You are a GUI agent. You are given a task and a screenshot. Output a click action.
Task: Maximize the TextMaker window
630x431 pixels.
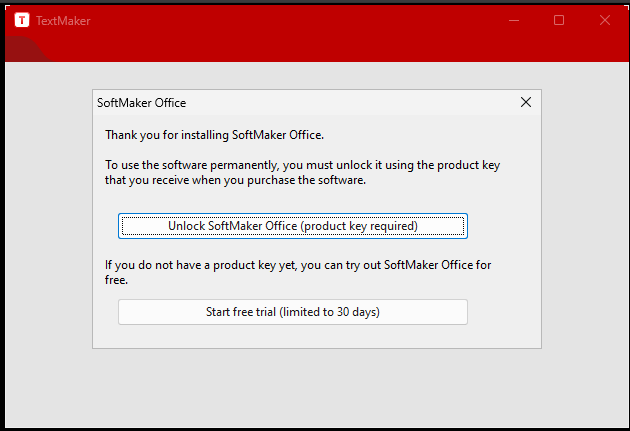(559, 20)
